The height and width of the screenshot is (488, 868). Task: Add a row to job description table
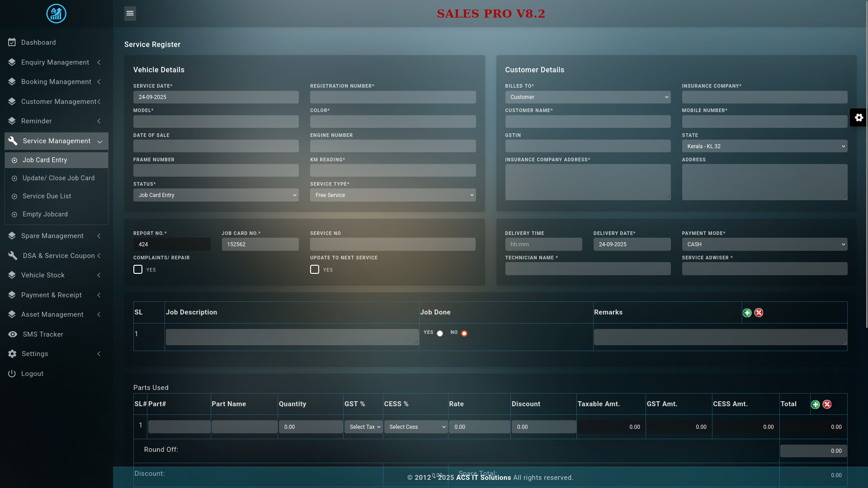(747, 313)
